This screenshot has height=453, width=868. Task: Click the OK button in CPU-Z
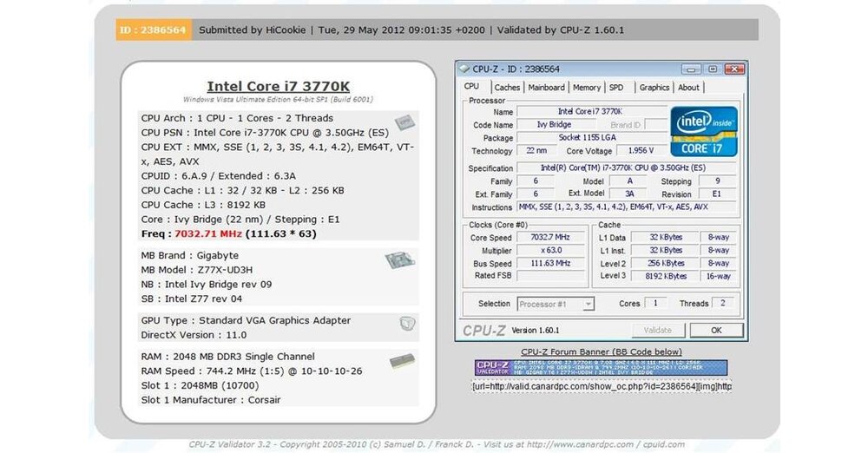716,330
